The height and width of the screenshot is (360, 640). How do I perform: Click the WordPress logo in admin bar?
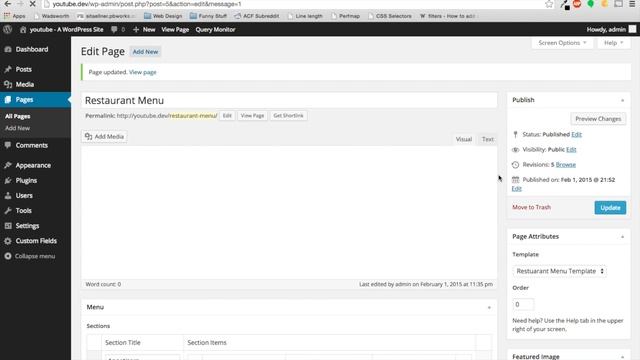pyautogui.click(x=7, y=29)
